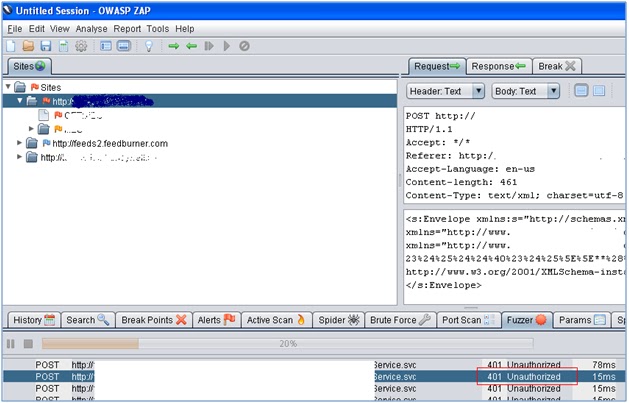Switch to the Request tab

tap(437, 66)
